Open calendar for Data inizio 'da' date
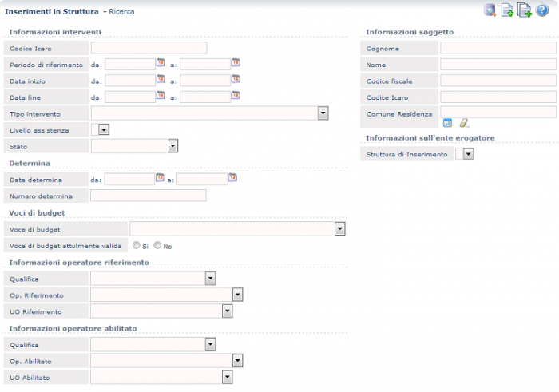559x392 pixels. pos(161,79)
